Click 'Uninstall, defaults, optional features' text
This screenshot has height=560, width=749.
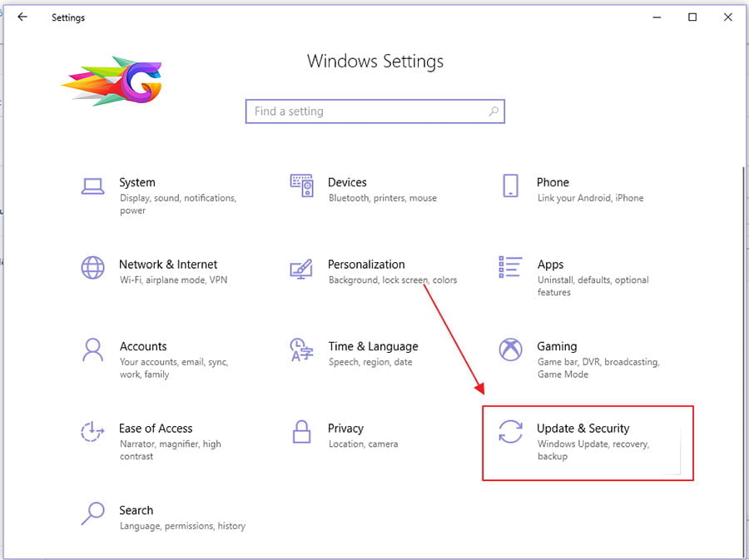pos(593,286)
